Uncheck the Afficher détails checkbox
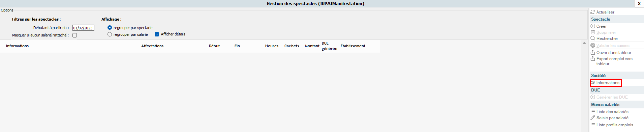The width and height of the screenshot is (644, 132). [x=157, y=34]
